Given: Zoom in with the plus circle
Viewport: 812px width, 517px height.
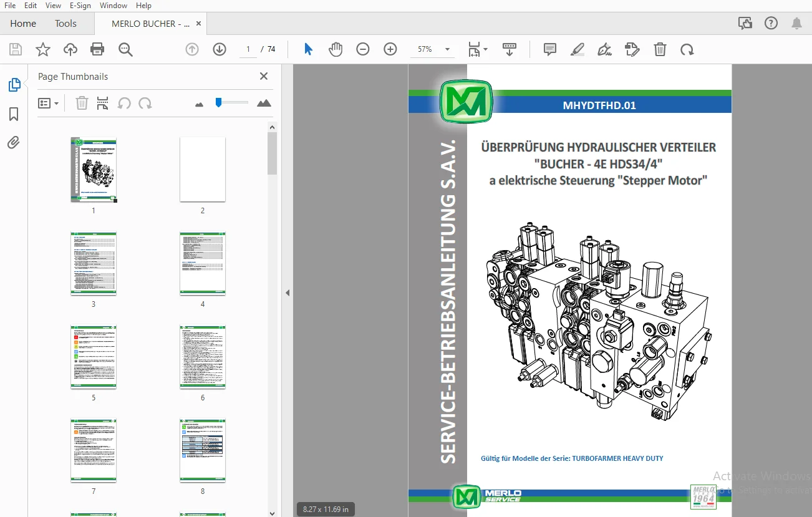Looking at the screenshot, I should [390, 49].
